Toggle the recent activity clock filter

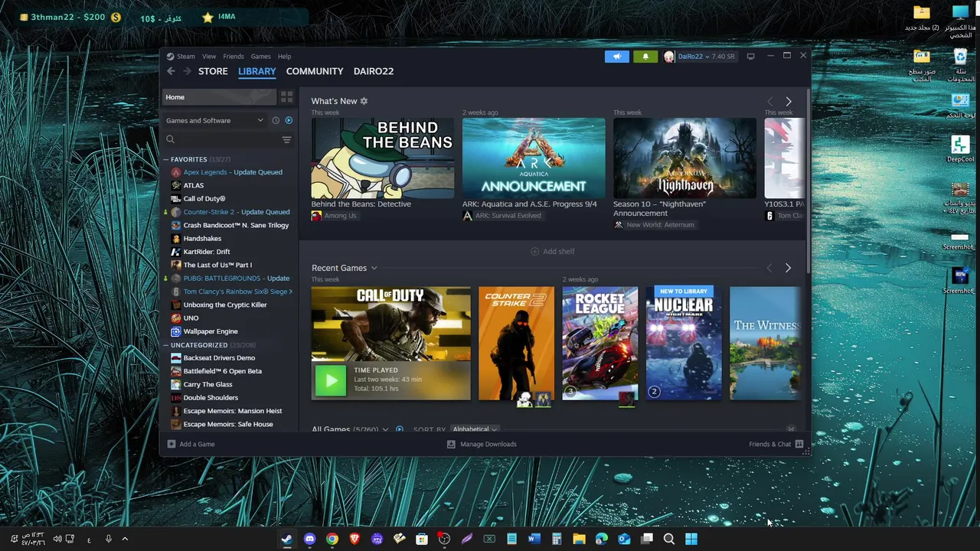click(276, 120)
